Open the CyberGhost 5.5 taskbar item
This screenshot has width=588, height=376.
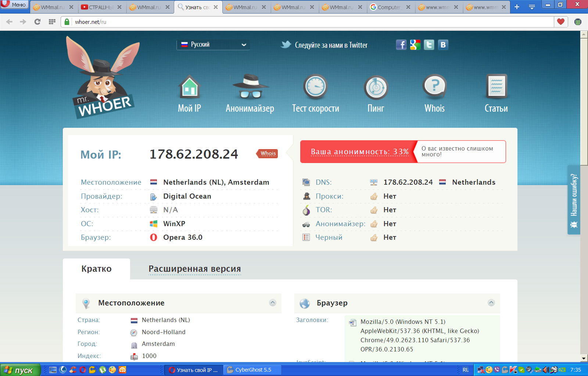click(253, 370)
